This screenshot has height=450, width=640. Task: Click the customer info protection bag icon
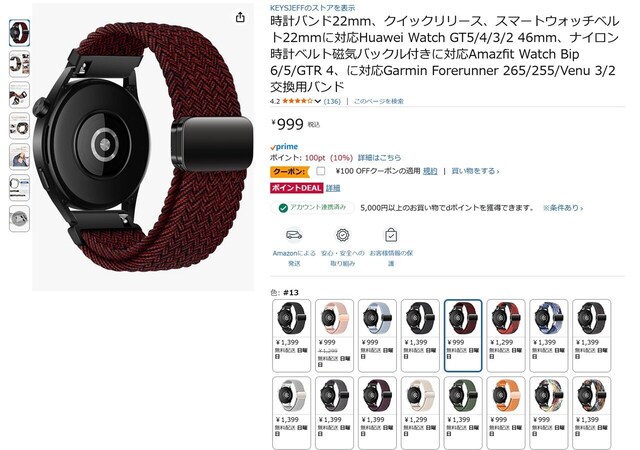click(x=391, y=235)
